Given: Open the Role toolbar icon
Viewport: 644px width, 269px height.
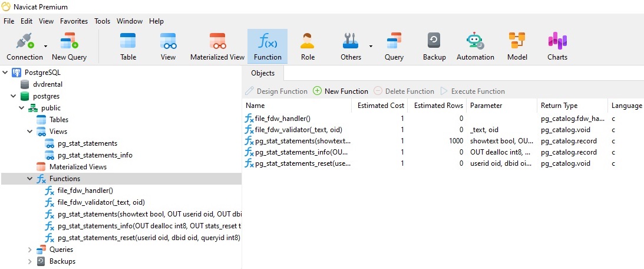Looking at the screenshot, I should [308, 46].
